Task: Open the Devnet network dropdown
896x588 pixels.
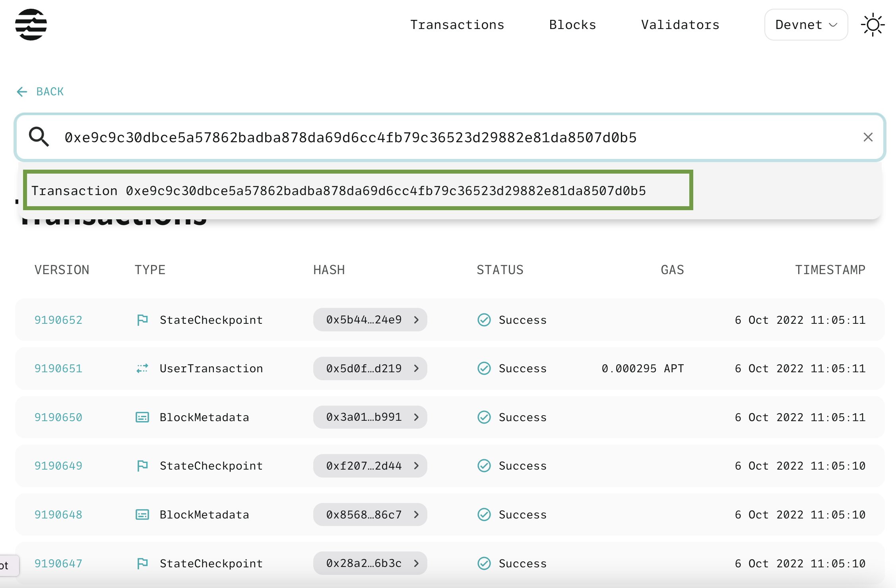Action: coord(806,24)
